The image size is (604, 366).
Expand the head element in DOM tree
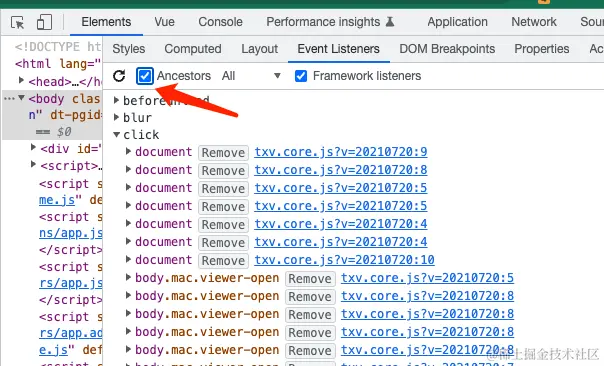tap(22, 80)
